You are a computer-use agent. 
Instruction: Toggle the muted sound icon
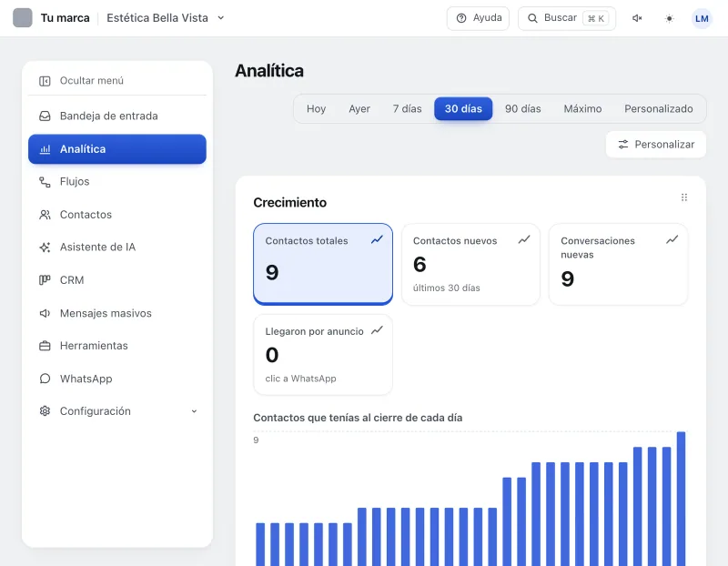coord(637,18)
